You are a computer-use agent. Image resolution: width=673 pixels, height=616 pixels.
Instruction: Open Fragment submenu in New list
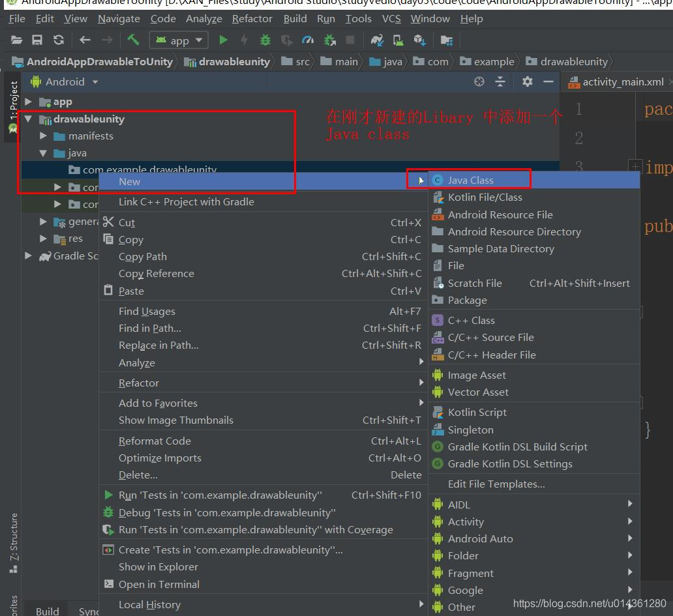[534, 573]
